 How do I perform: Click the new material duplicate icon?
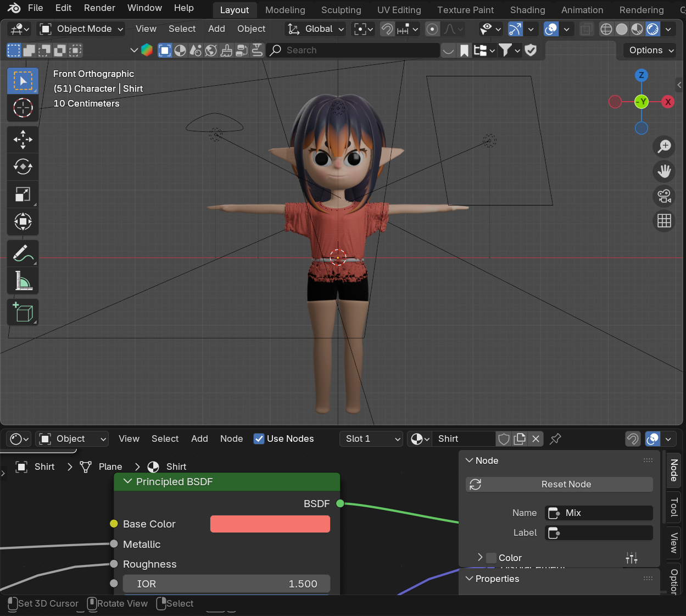[x=520, y=439]
